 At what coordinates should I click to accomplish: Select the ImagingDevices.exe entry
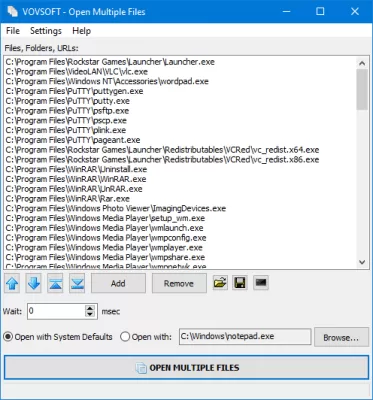[116, 209]
